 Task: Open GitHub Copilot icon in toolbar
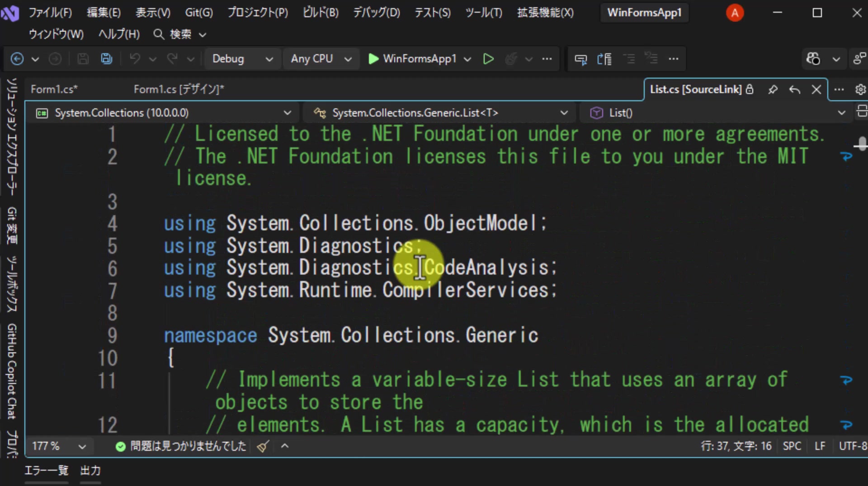[x=813, y=59]
